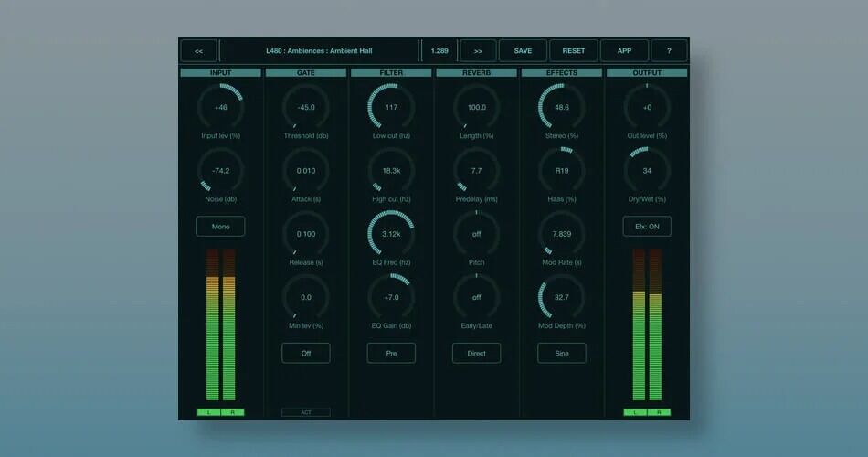Click the FILTER section header
The image size is (868, 457).
point(391,72)
